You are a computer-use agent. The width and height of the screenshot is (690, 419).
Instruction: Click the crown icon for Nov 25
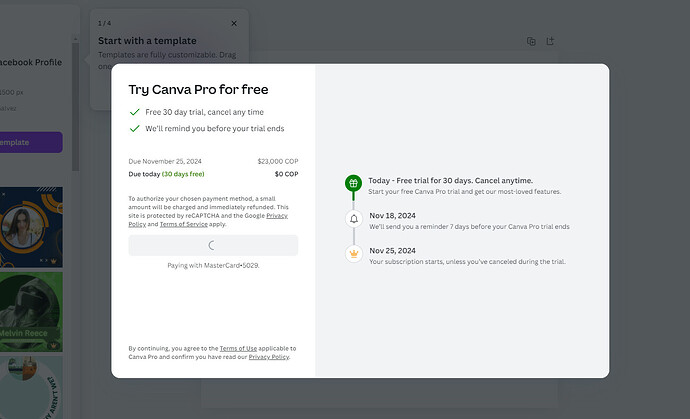point(354,254)
